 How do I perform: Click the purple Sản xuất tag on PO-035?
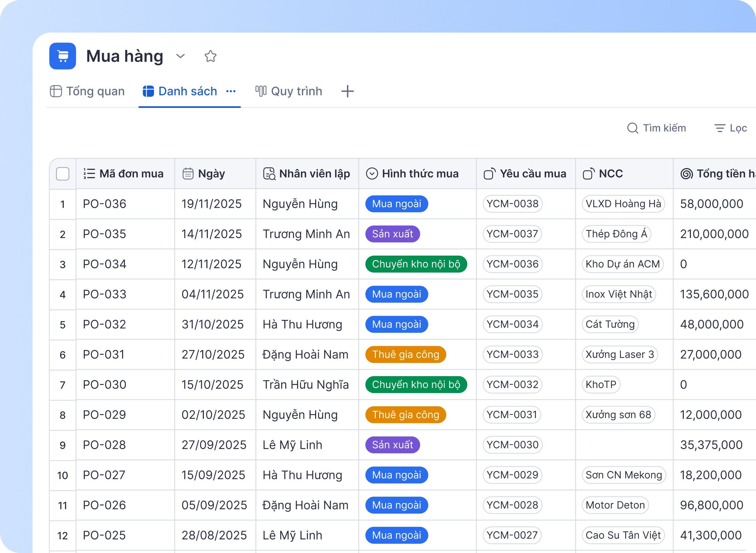coord(392,234)
